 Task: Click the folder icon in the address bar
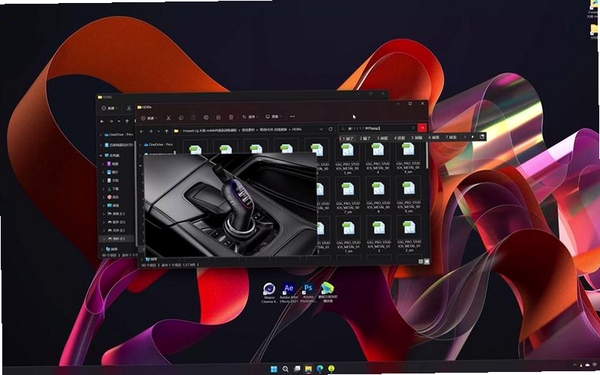(x=176, y=131)
